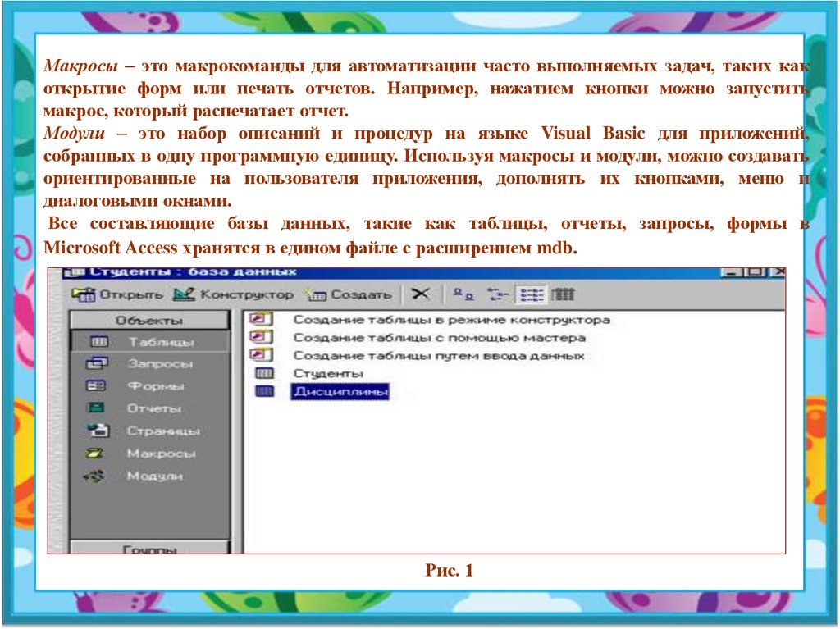Click the Группы panel button
The height and width of the screenshot is (629, 840).
149,548
